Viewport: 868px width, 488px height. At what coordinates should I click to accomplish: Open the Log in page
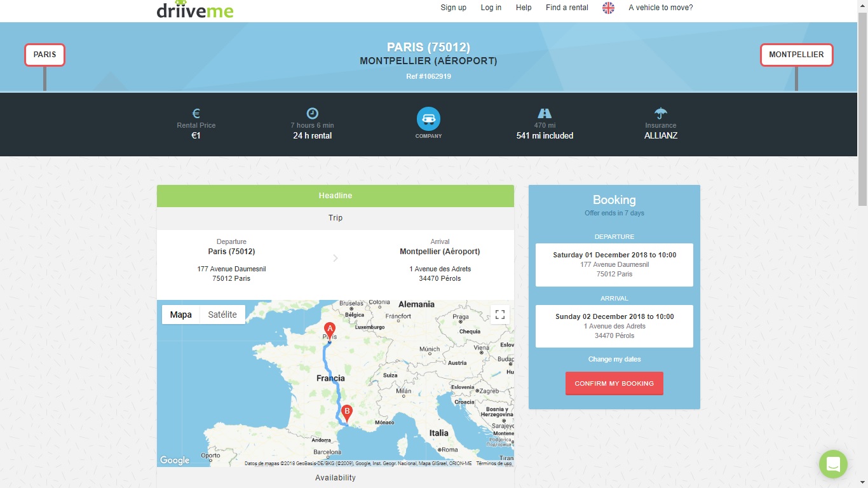(491, 8)
